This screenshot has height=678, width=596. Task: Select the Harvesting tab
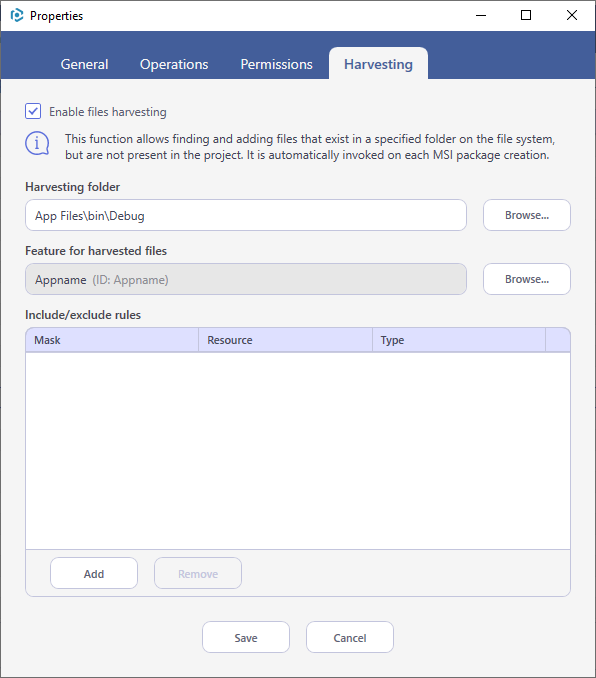(378, 64)
